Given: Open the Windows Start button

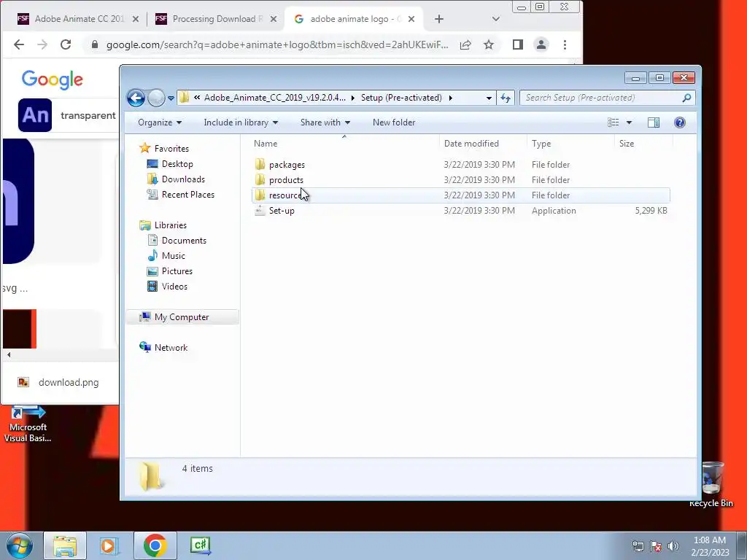Looking at the screenshot, I should [20, 545].
